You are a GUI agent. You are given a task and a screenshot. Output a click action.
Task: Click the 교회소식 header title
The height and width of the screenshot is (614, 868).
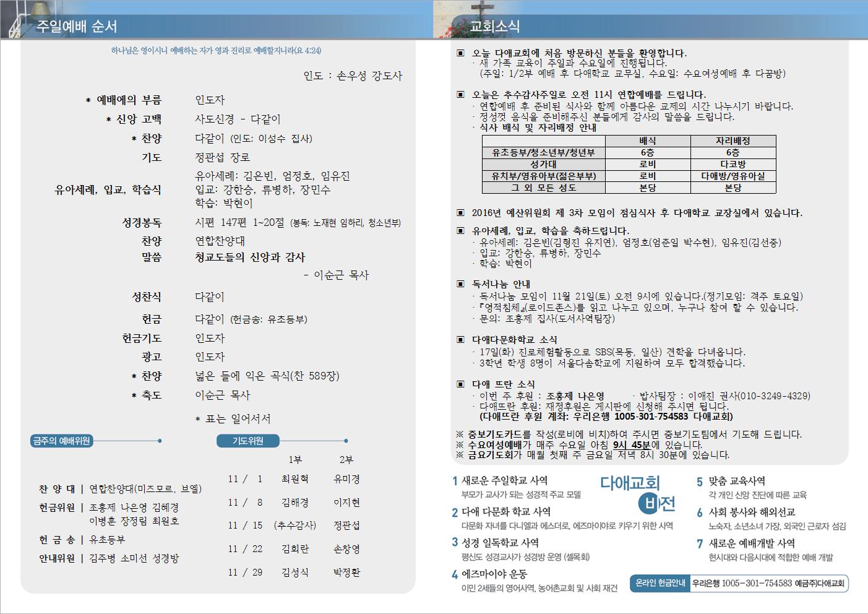495,27
